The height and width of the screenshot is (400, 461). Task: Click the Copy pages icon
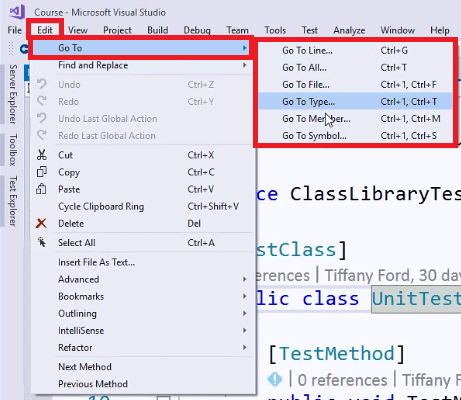42,172
